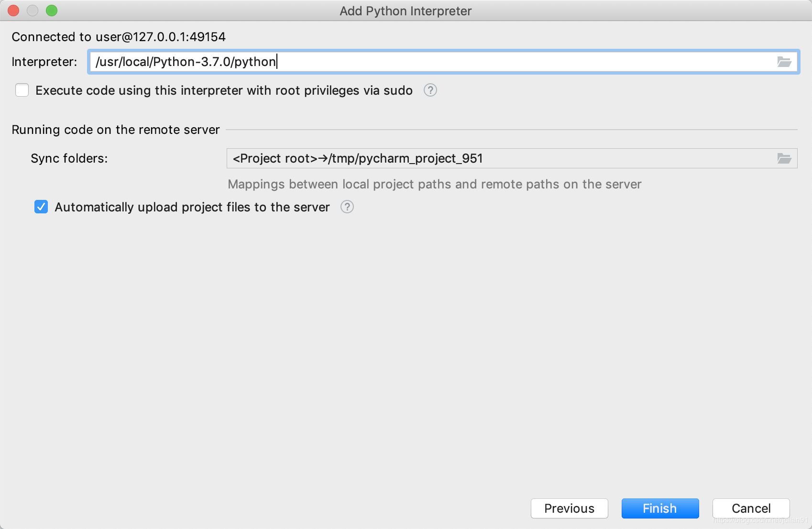Show help for the automatic upload option
This screenshot has width=812, height=529.
pyautogui.click(x=347, y=207)
